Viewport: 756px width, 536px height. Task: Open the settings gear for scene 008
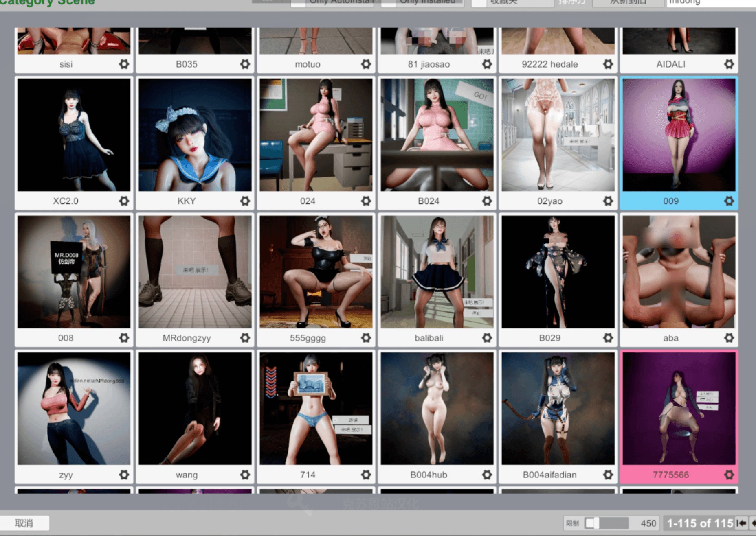pos(124,337)
